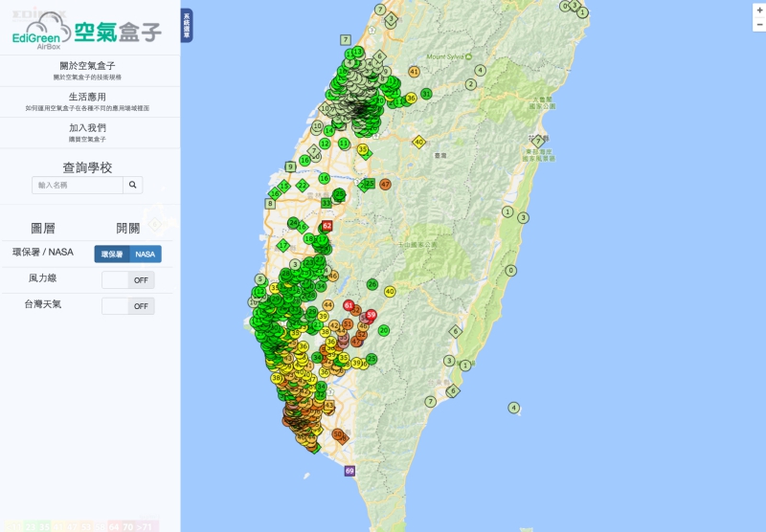Click the school name search field
Screen dimensions: 766x532
(x=78, y=185)
